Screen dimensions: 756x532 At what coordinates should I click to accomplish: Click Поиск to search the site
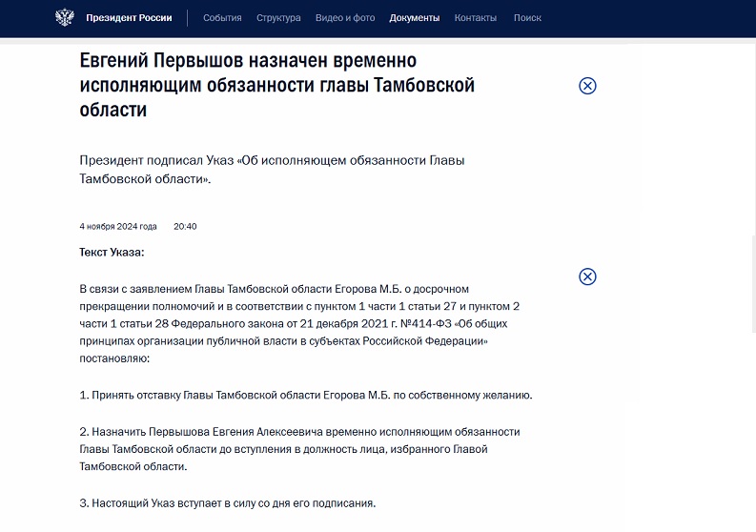pos(527,18)
